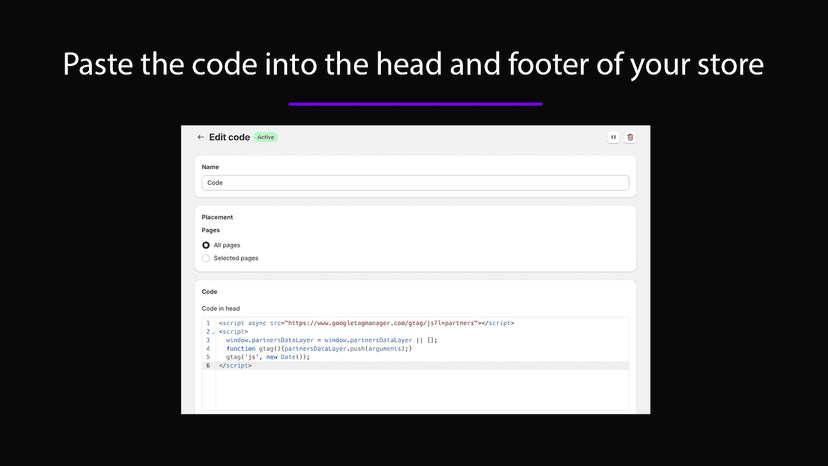Pause the code with the pause icon

point(613,137)
